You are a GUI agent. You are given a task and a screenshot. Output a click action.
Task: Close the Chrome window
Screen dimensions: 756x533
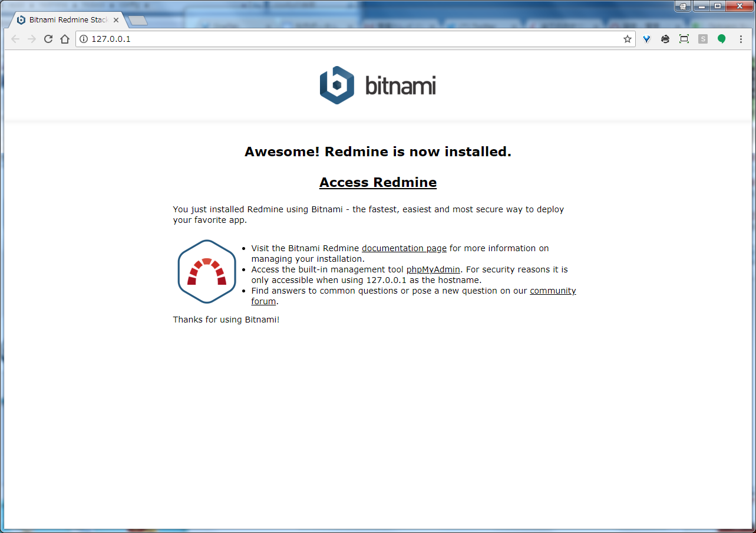coord(739,6)
